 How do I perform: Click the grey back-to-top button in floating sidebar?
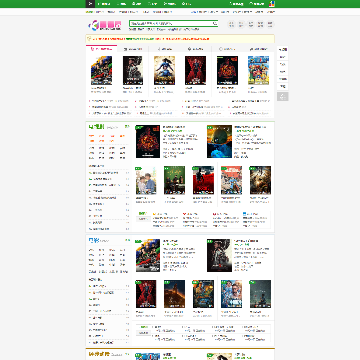pyautogui.click(x=282, y=97)
